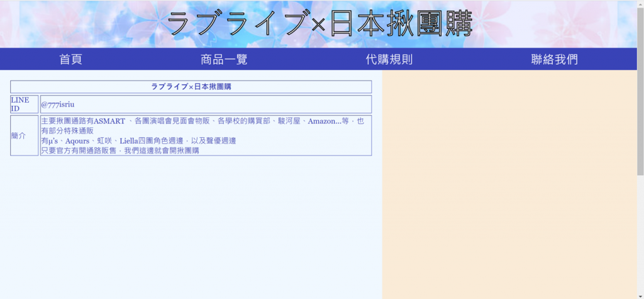
Task: Click the text 有部分特殊通販
Action: (x=67, y=131)
